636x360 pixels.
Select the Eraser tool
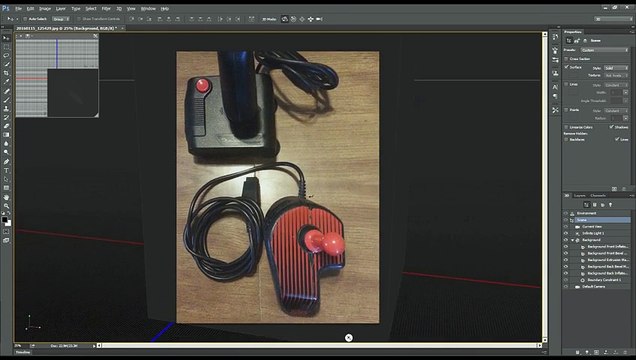click(x=6, y=126)
